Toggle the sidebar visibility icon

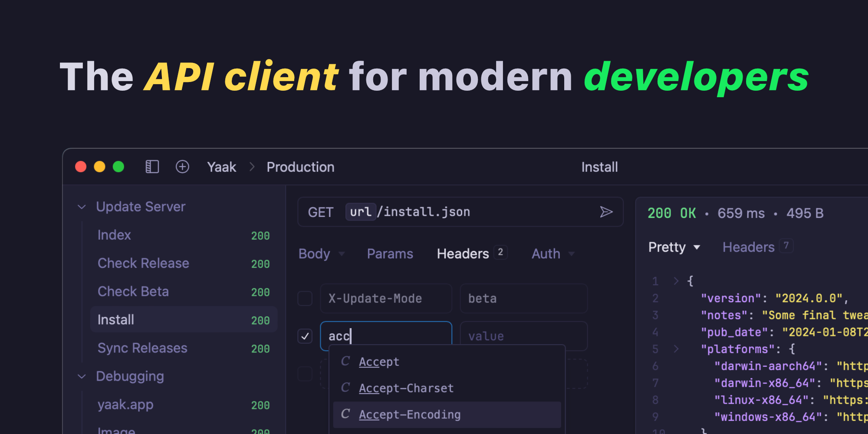[x=151, y=167]
